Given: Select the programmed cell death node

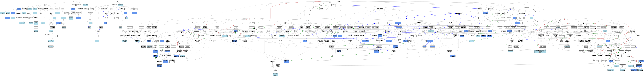Looking at the screenshot, I should (x=189, y=31).
